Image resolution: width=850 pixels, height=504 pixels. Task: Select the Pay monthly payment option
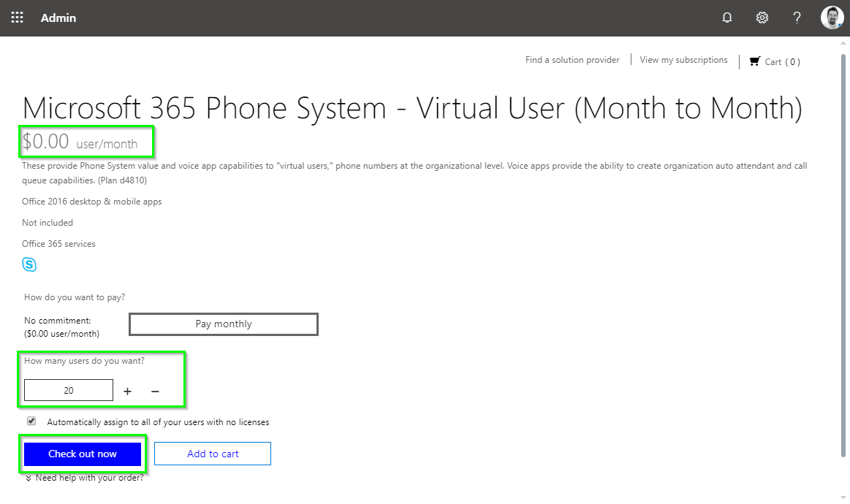(223, 324)
